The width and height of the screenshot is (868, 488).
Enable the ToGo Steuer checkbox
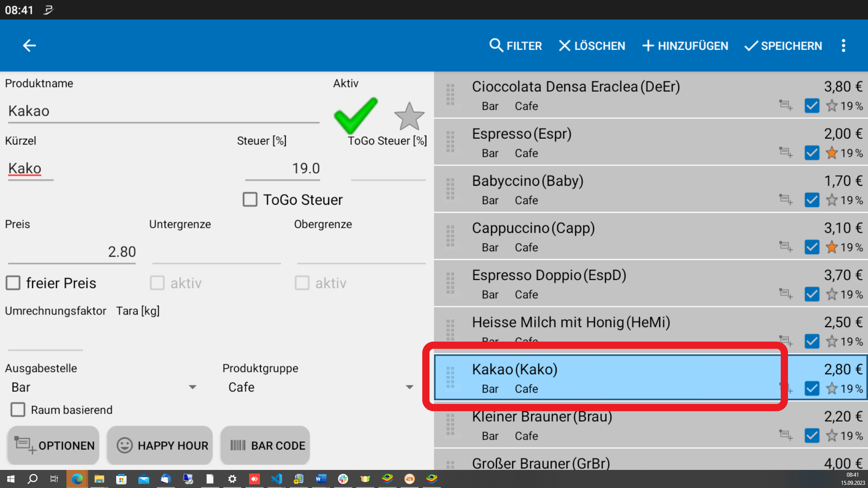click(250, 199)
